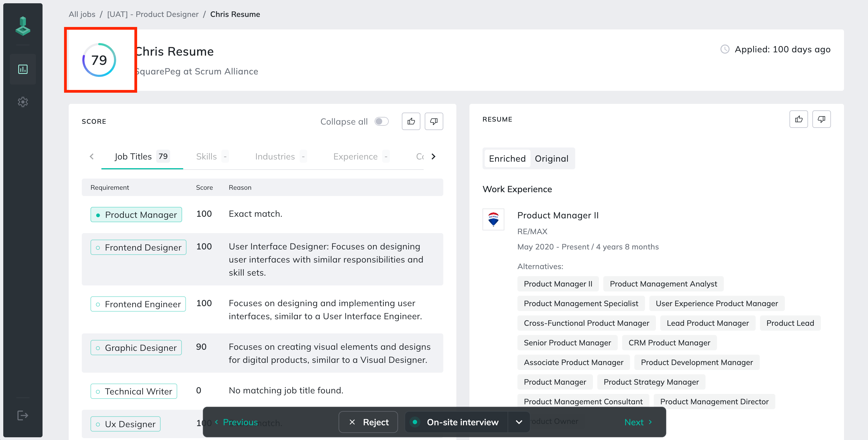This screenshot has width=868, height=440.
Task: Give thumbs down on the Resume panel
Action: tap(821, 119)
